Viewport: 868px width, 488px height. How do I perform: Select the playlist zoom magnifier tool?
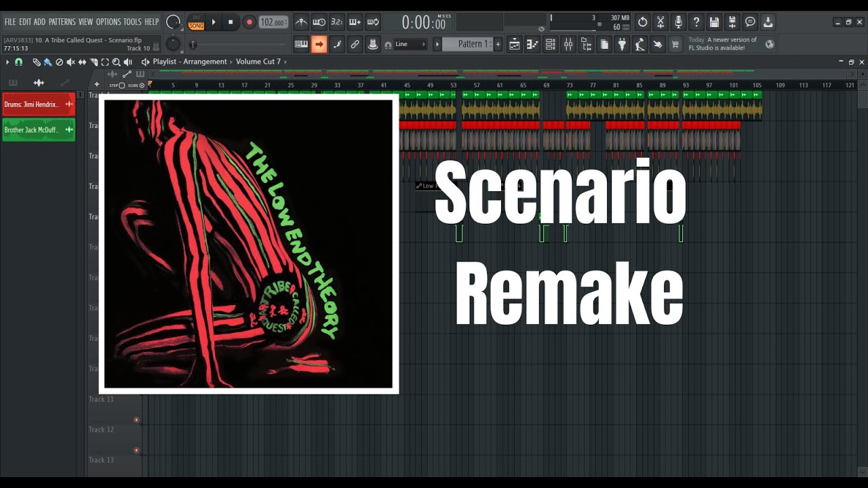[117, 62]
